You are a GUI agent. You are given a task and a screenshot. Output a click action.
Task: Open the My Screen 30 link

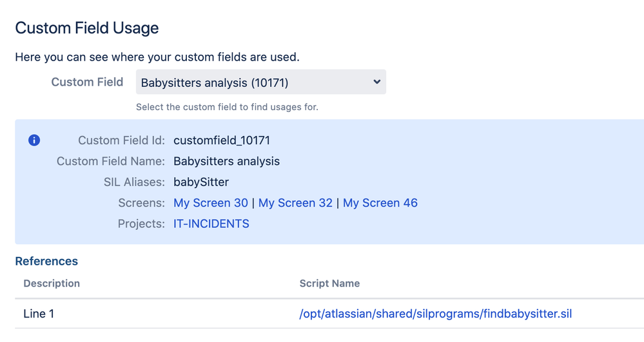(211, 203)
